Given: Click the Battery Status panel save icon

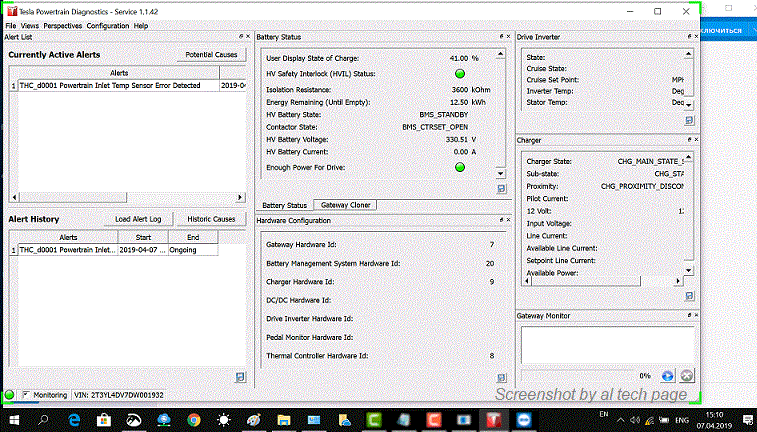Looking at the screenshot, I should pyautogui.click(x=501, y=188).
